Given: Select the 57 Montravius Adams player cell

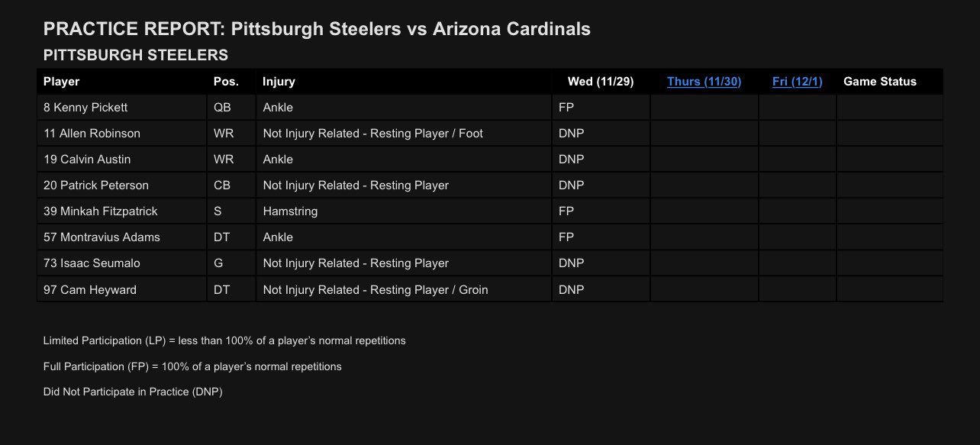Looking at the screenshot, I should (x=122, y=237).
